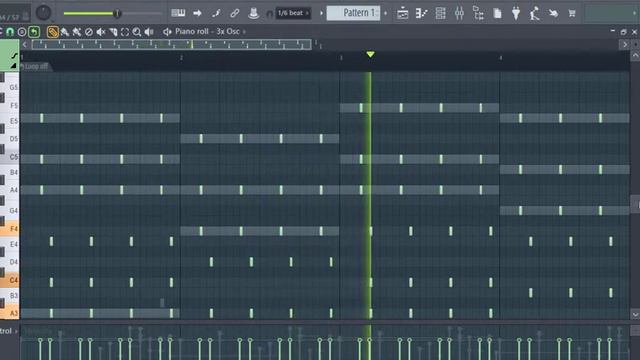Click the note overview minimap bar
The height and width of the screenshot is (360, 640).
[x=171, y=44]
